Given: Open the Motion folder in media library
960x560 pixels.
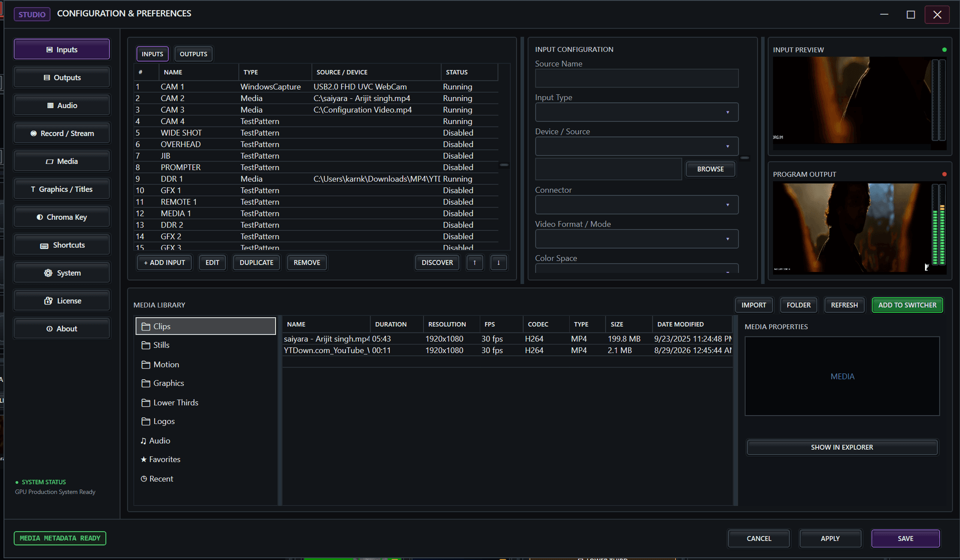Looking at the screenshot, I should pos(205,364).
